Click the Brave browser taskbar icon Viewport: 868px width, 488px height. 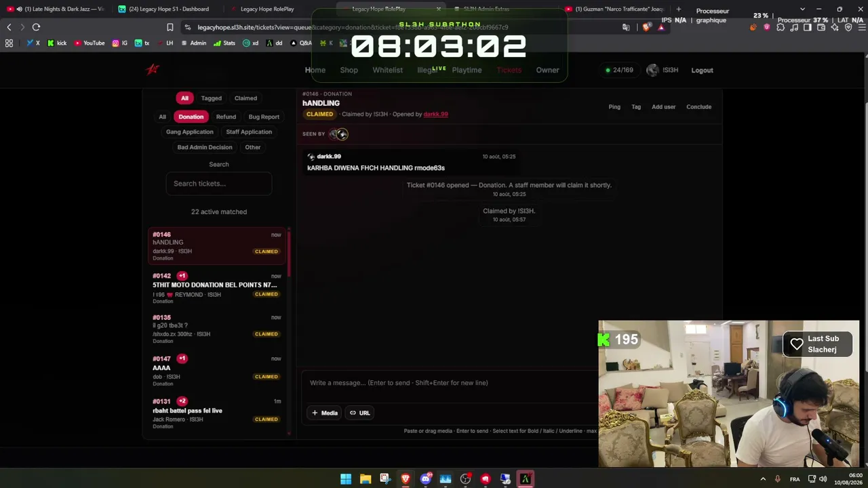pos(406,479)
